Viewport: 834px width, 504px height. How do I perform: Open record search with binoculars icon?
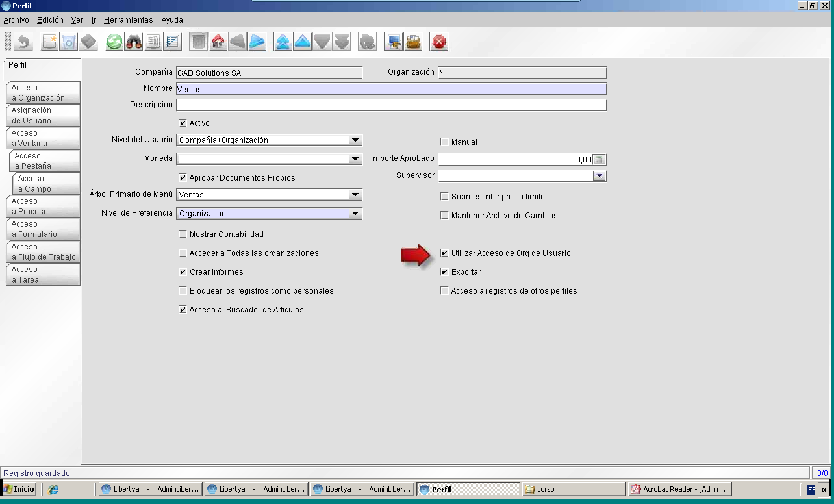(134, 42)
